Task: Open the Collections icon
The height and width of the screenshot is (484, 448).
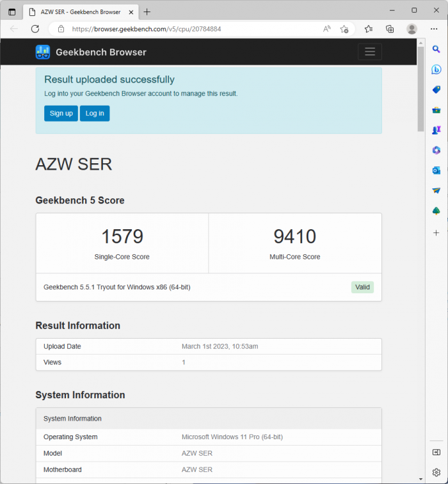Action: pos(390,29)
